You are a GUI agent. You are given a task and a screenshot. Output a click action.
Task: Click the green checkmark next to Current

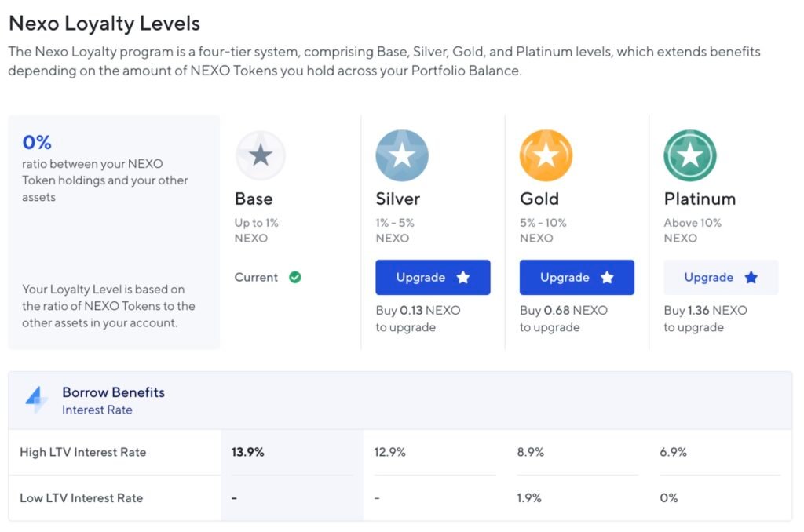pyautogui.click(x=295, y=277)
